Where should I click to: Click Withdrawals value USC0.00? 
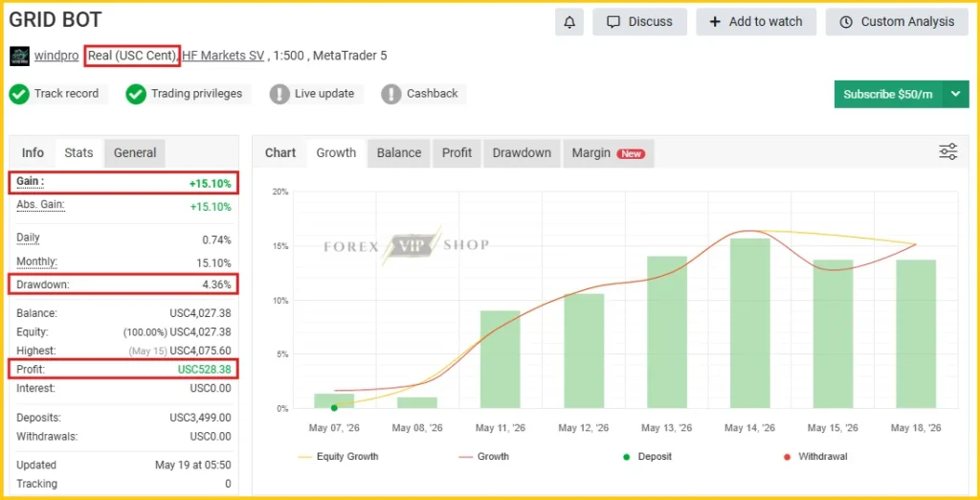tap(211, 437)
